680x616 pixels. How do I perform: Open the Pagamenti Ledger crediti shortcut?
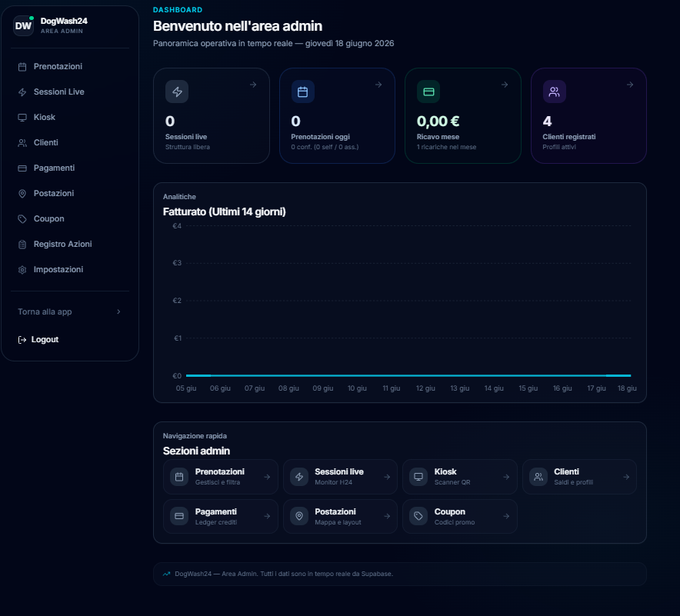pos(220,516)
